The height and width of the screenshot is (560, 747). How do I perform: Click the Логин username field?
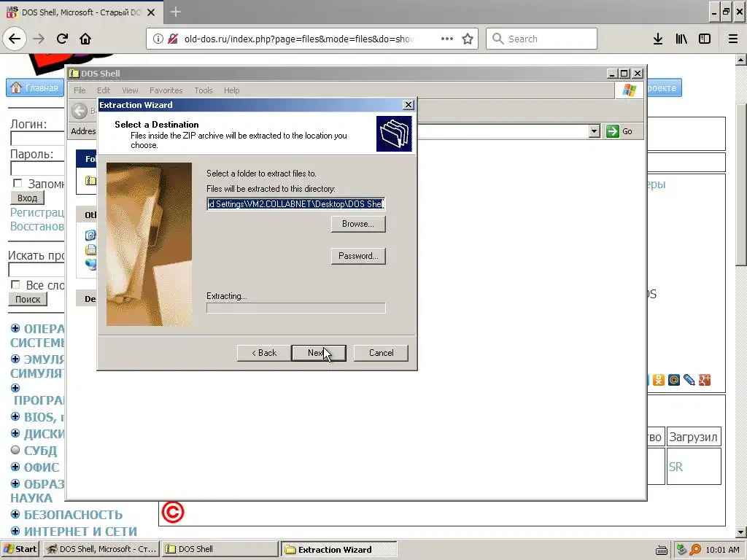(x=38, y=139)
